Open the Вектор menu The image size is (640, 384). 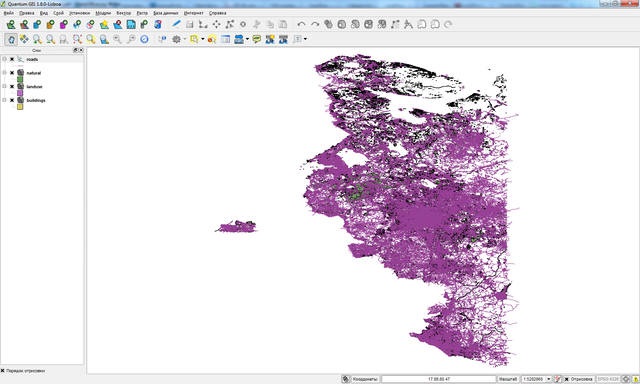(x=124, y=13)
